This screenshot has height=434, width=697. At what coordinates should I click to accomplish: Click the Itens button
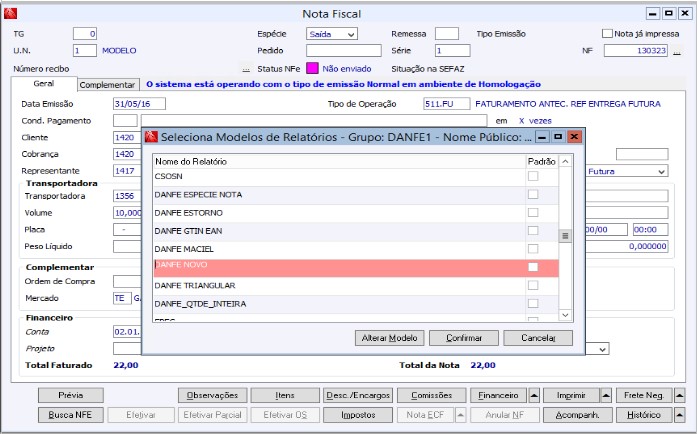(285, 395)
